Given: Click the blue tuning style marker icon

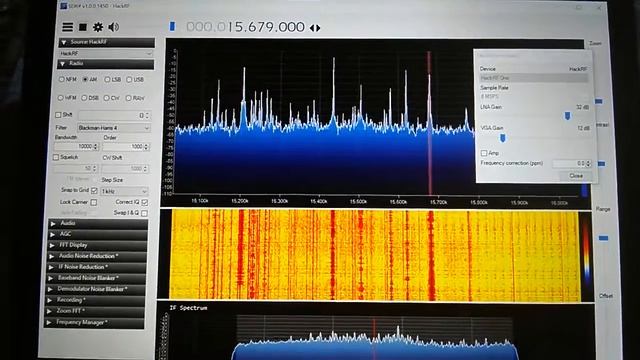Looking at the screenshot, I should click(172, 27).
